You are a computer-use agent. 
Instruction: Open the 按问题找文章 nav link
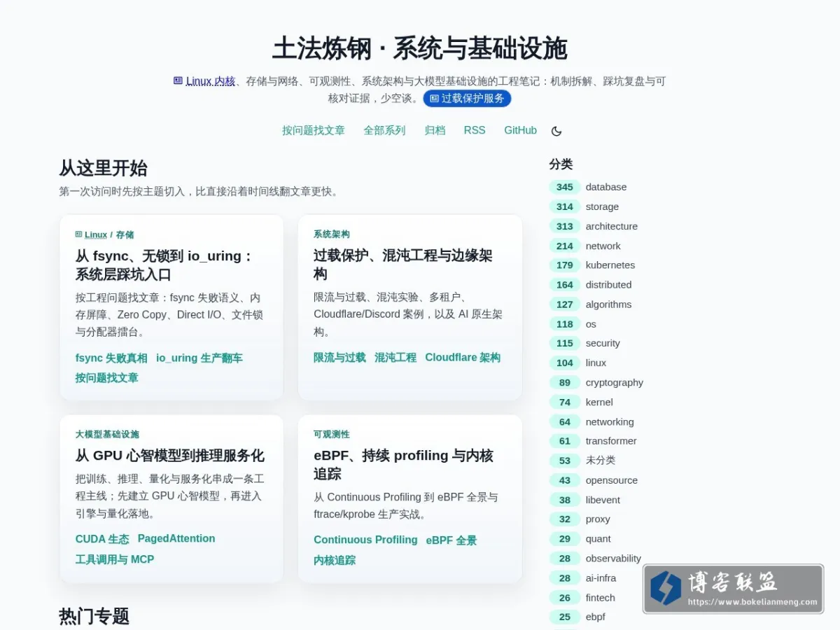[314, 130]
